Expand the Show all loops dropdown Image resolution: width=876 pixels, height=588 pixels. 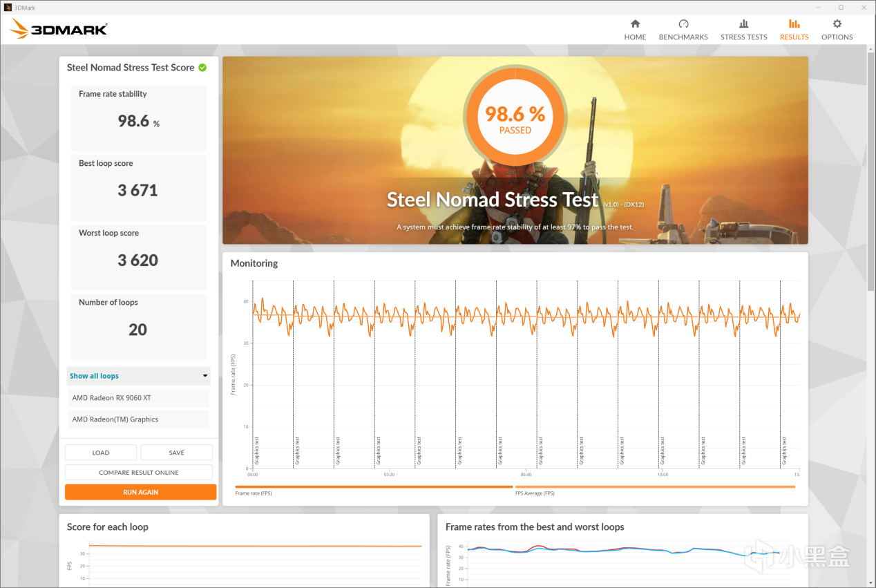pos(138,376)
